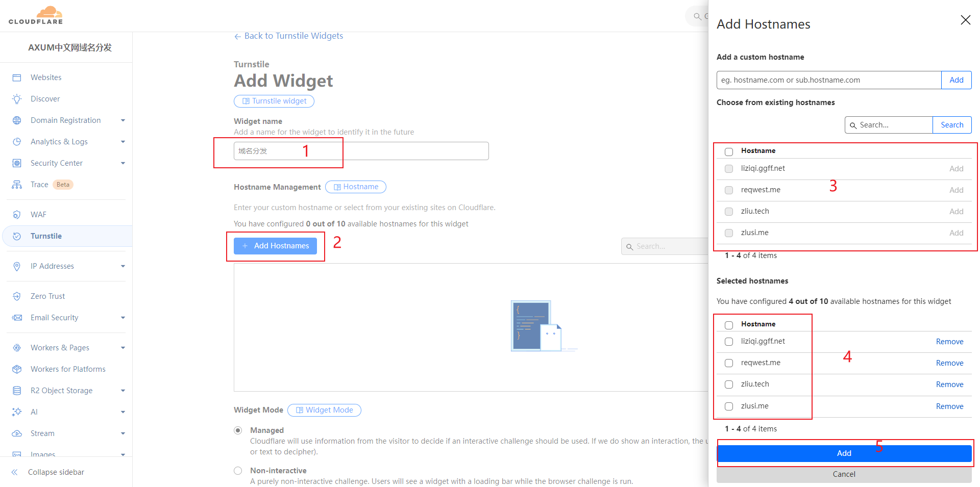
Task: Expand the IP Addresses arrow
Action: click(123, 266)
